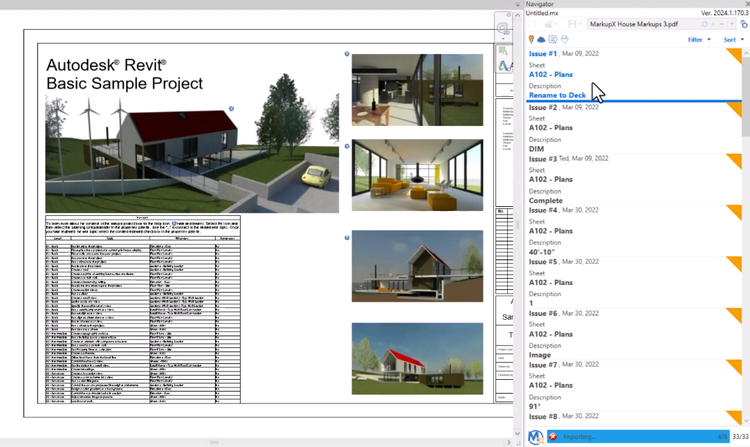This screenshot has width=750, height=447.
Task: Click the blue cloud icon in Navigator toolbar
Action: tap(541, 39)
